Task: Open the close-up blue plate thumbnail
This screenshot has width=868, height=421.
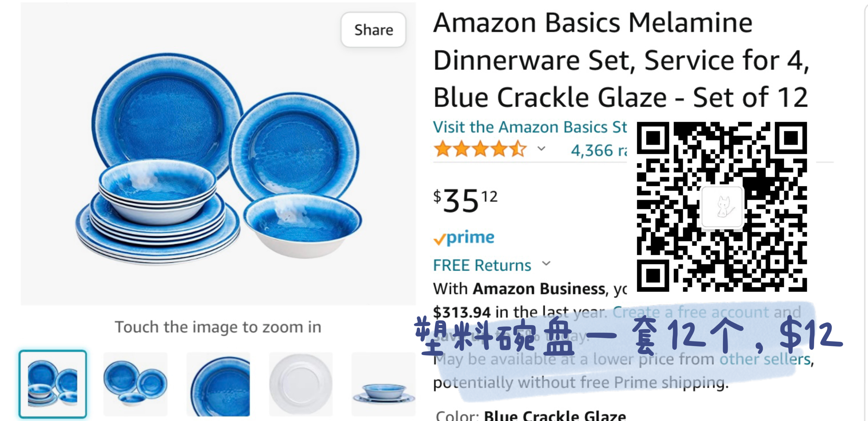Action: (x=218, y=384)
